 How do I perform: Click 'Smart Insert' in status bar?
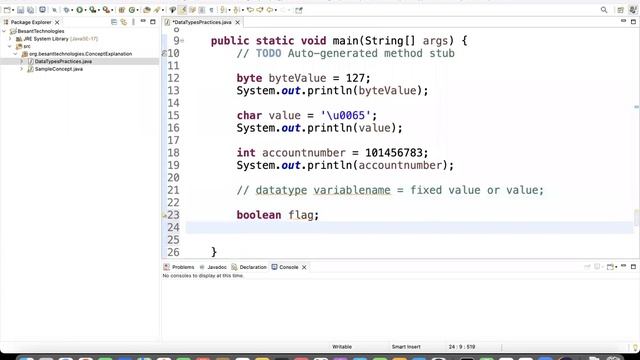pyautogui.click(x=406, y=347)
